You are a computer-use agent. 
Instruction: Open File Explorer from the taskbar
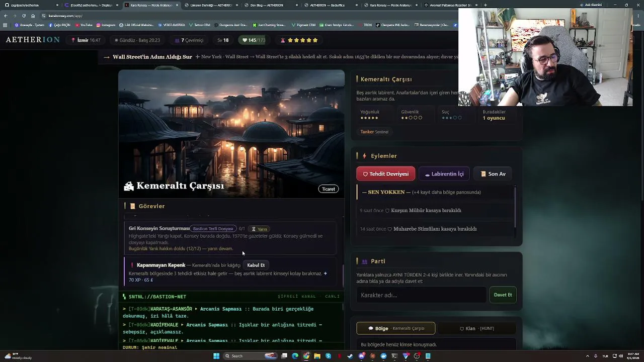pyautogui.click(x=317, y=356)
